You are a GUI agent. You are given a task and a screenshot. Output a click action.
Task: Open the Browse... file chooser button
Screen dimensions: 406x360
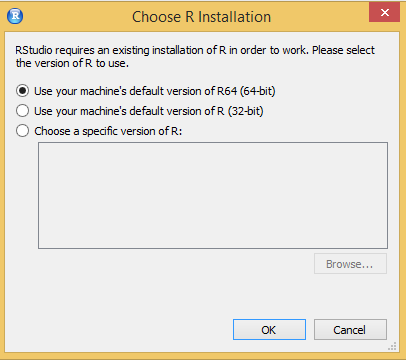[x=350, y=264]
